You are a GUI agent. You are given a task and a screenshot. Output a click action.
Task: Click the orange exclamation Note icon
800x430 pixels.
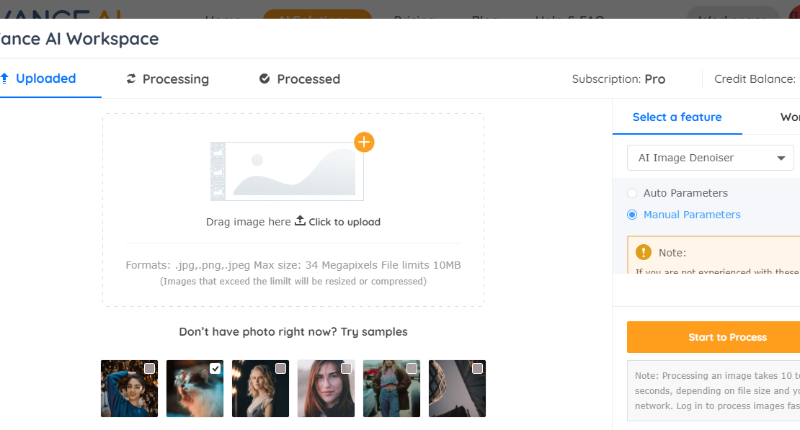pos(643,252)
